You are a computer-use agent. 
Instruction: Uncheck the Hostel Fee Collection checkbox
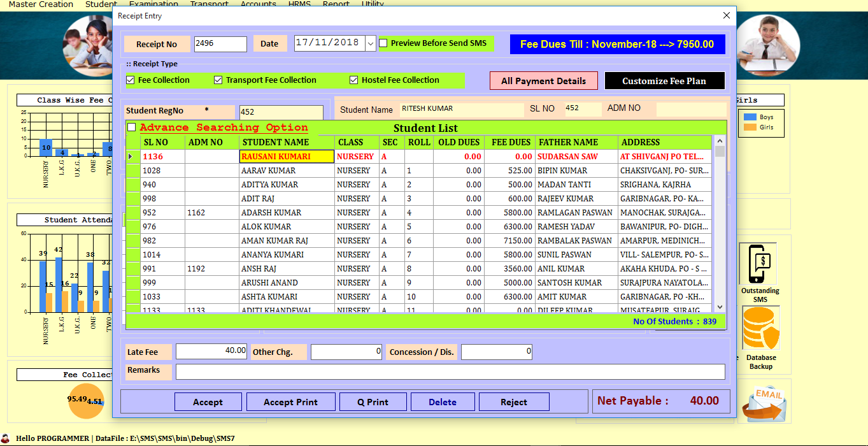point(354,80)
